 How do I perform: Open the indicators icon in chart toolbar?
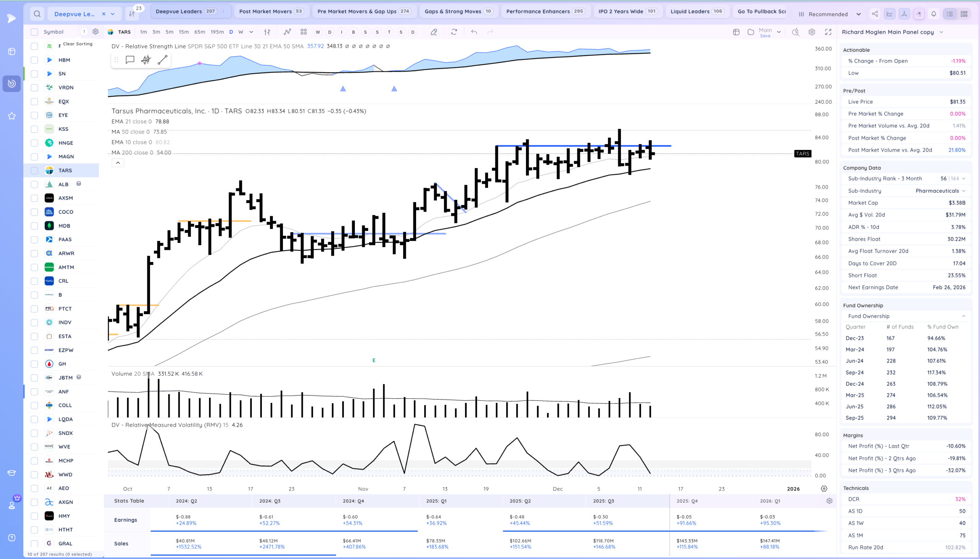click(287, 32)
